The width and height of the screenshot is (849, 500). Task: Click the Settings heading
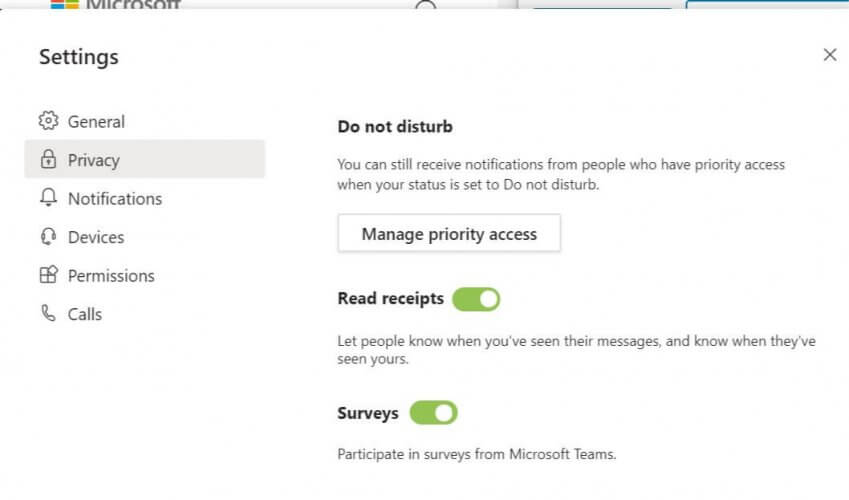(79, 57)
